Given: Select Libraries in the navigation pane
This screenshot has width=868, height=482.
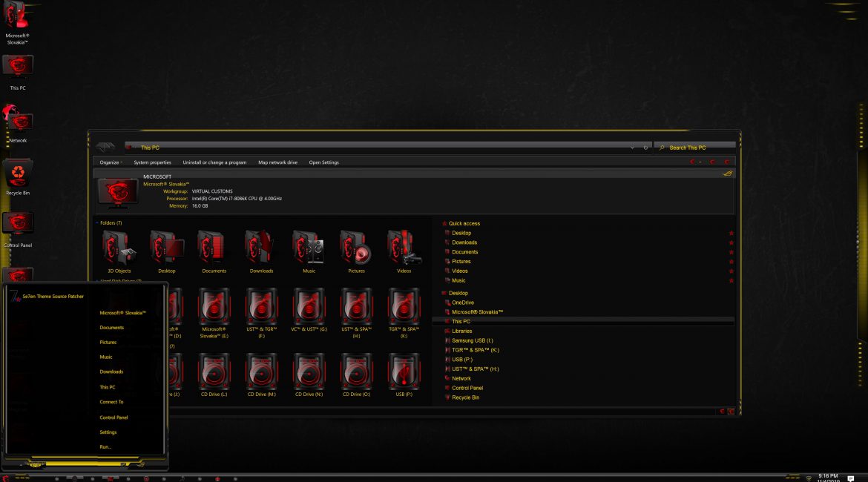Looking at the screenshot, I should (461, 331).
